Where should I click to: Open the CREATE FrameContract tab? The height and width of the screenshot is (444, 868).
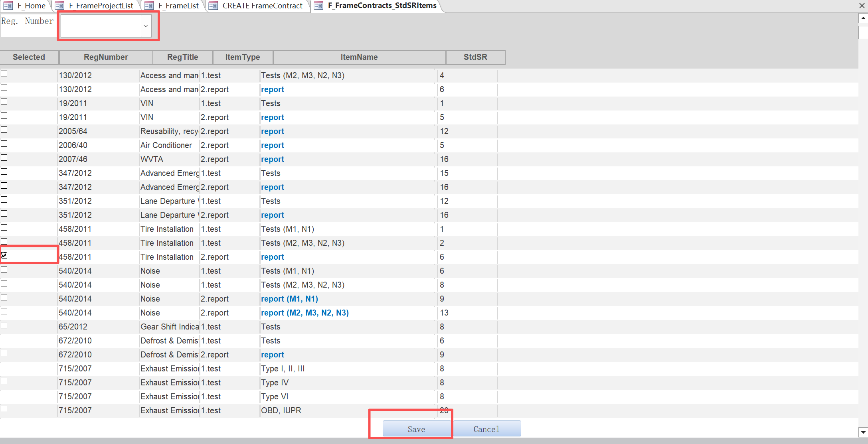pyautogui.click(x=262, y=6)
